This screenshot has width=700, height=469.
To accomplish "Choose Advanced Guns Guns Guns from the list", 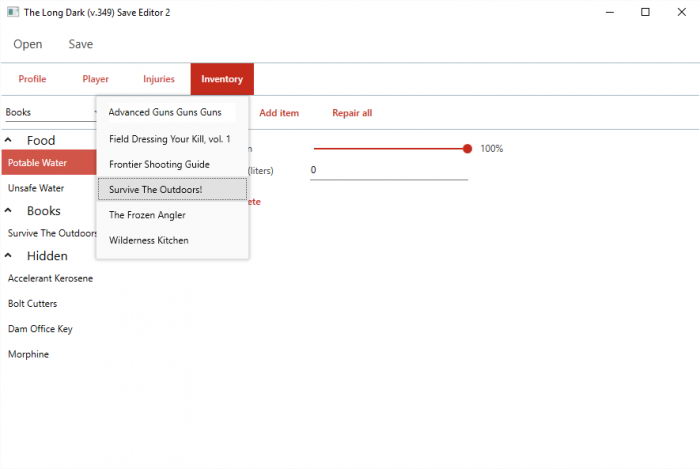I will [x=172, y=112].
